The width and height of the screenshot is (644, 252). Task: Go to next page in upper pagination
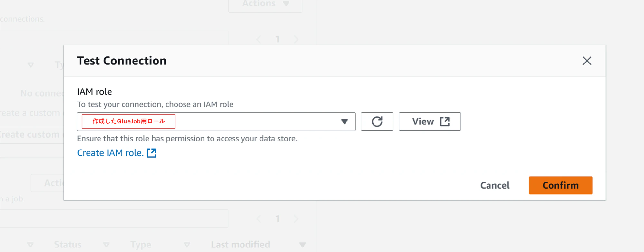(x=296, y=39)
